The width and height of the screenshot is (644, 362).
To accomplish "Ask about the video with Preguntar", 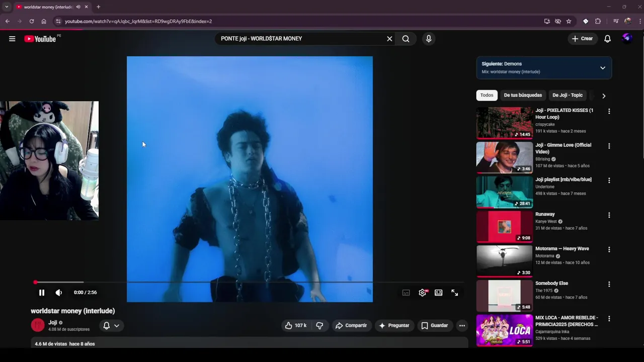I will pos(394,326).
